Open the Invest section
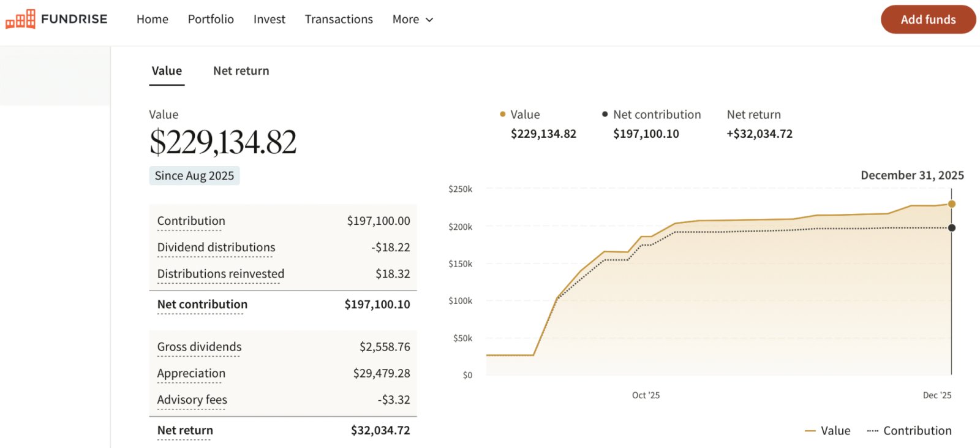This screenshot has width=980, height=448. (269, 20)
